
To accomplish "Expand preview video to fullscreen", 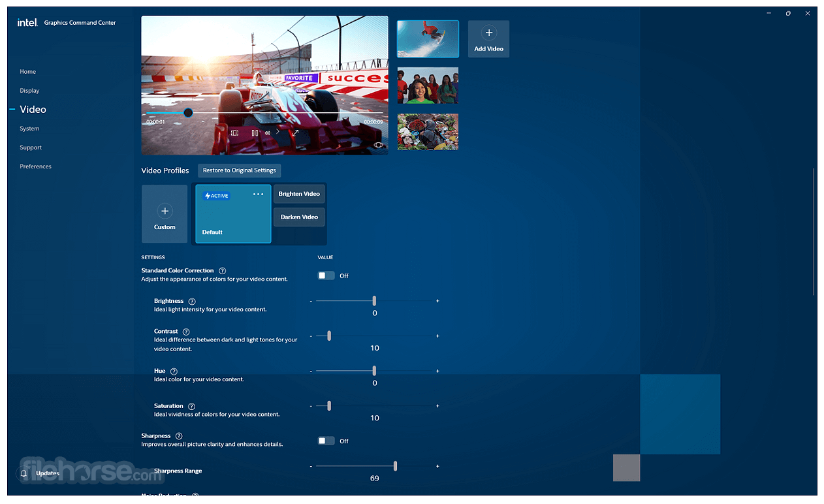I will tap(295, 133).
